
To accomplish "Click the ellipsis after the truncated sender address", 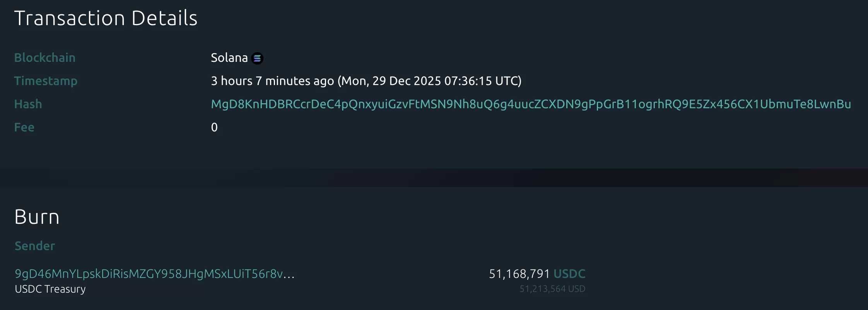I will pyautogui.click(x=289, y=274).
